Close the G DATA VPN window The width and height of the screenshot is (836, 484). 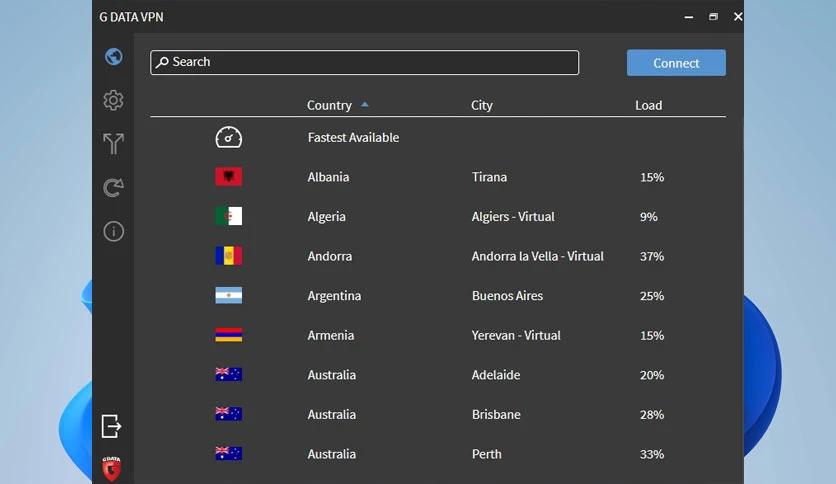tap(738, 17)
